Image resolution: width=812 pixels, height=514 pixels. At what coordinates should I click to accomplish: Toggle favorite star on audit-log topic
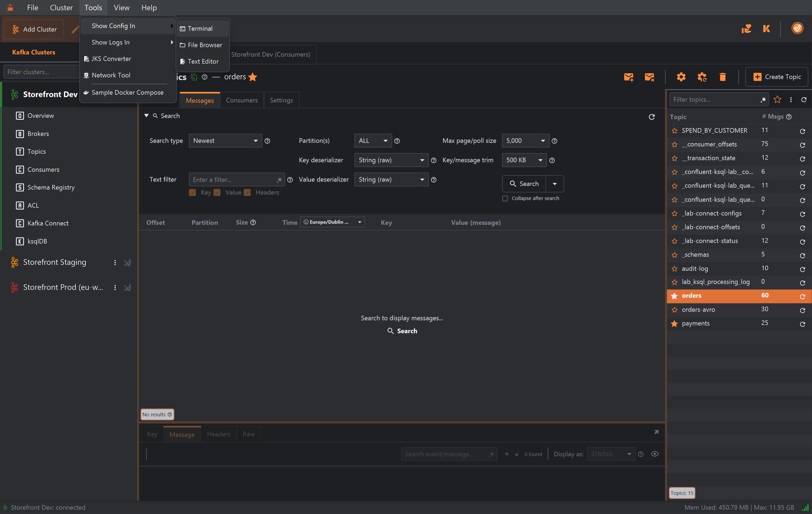coord(675,269)
